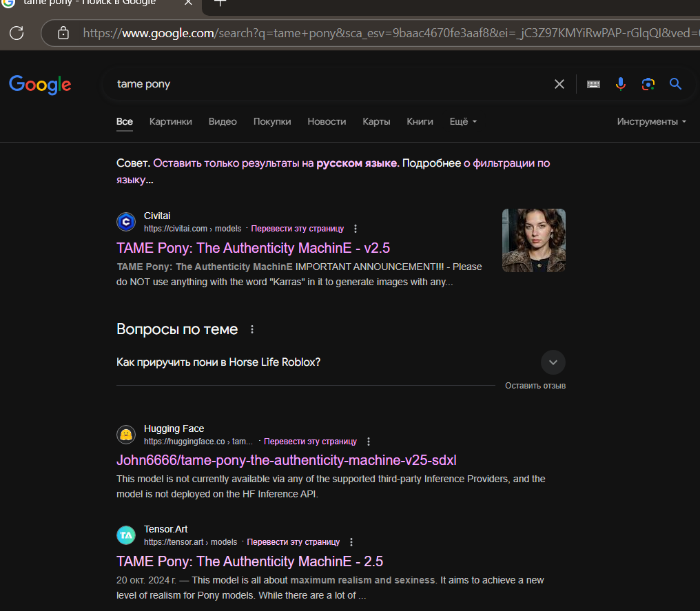
Task: Search by image with the Google Lens icon
Action: (648, 84)
